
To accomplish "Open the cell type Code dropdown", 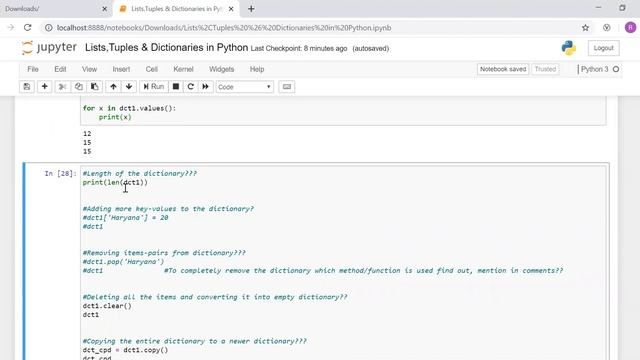I will (244, 87).
